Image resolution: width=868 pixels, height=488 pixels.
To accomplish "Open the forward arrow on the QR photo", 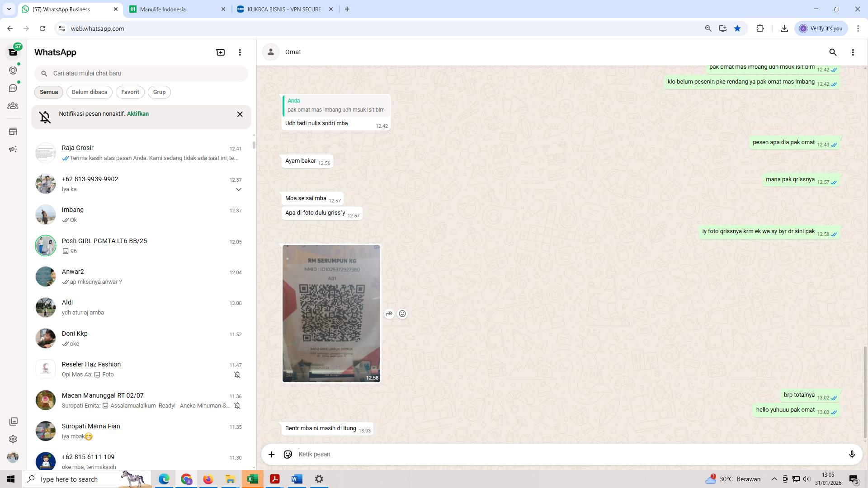I will coord(389,313).
